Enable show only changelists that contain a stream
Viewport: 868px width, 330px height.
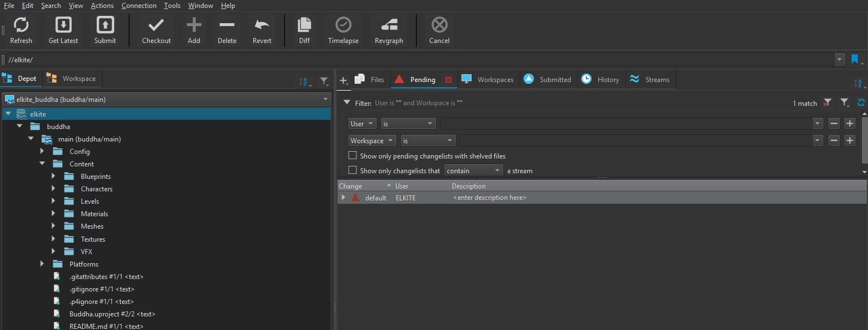[x=353, y=170]
